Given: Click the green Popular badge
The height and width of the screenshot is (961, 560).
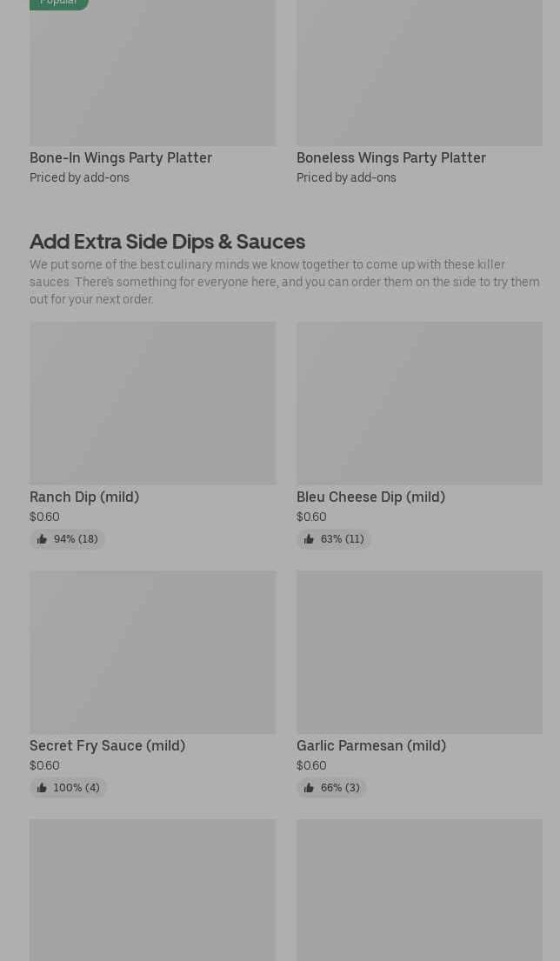Looking at the screenshot, I should point(58,3).
